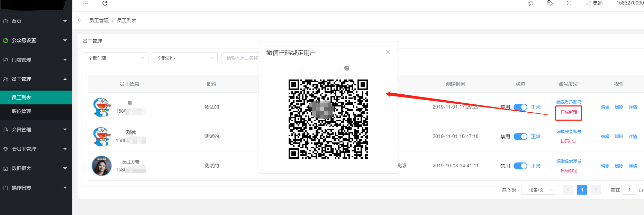Click 编辑登录账号 for 员工5号

click(569, 161)
